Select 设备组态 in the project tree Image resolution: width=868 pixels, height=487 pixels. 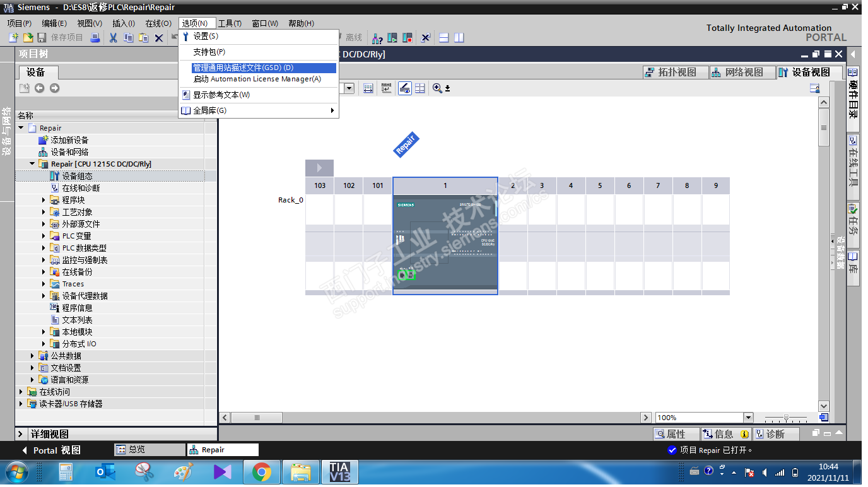pos(77,176)
